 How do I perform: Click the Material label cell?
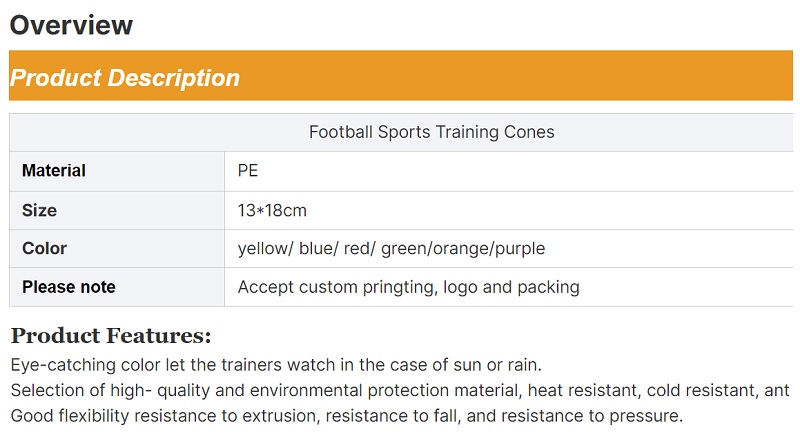117,171
